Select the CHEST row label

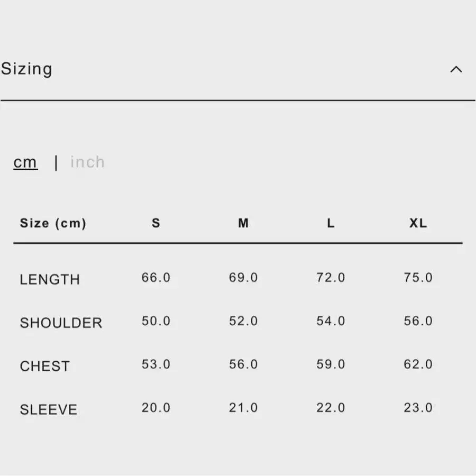(45, 366)
